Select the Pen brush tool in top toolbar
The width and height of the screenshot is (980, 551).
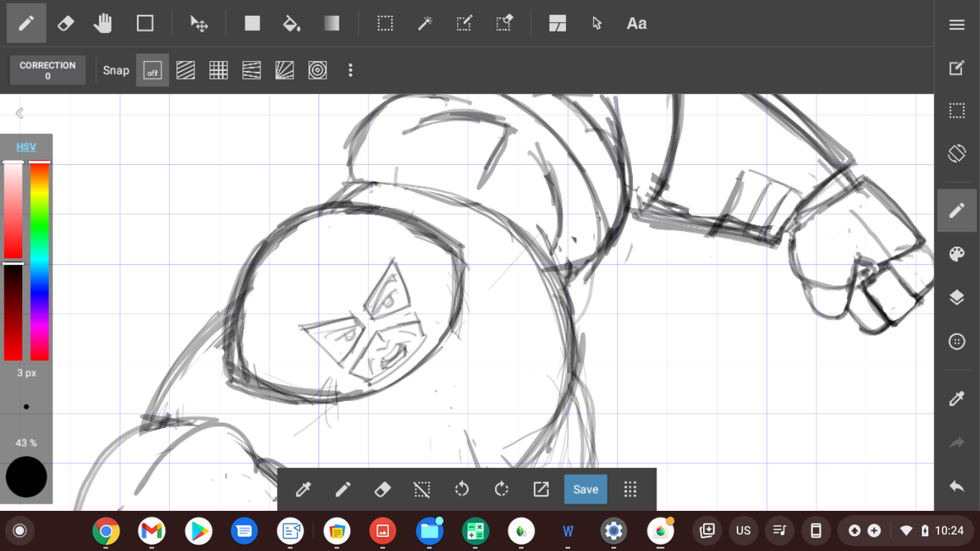click(27, 23)
